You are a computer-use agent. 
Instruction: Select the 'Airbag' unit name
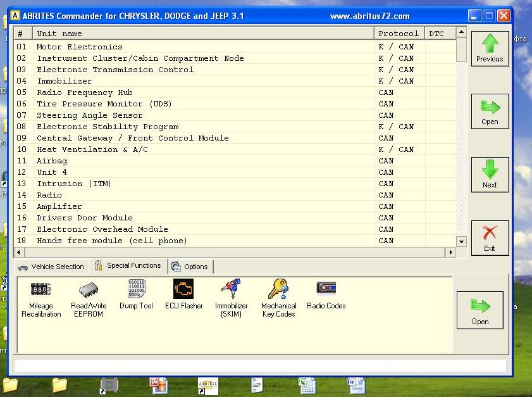(52, 161)
